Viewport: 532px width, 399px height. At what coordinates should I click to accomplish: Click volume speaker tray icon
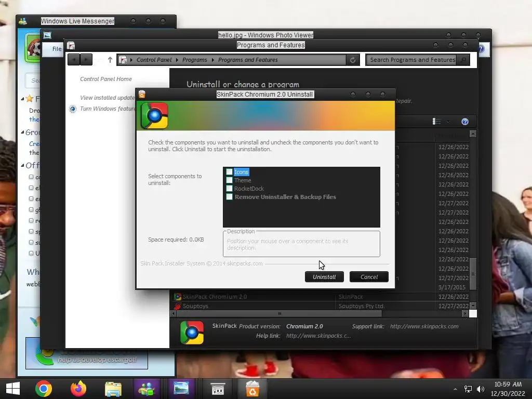coord(481,389)
